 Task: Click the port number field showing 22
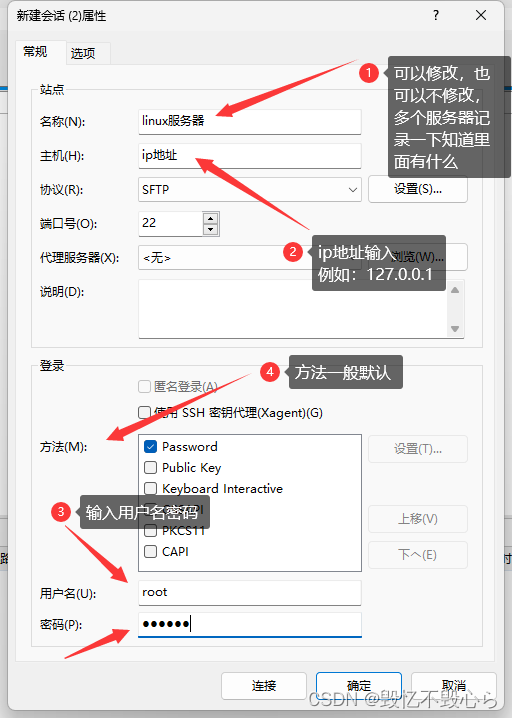click(170, 223)
